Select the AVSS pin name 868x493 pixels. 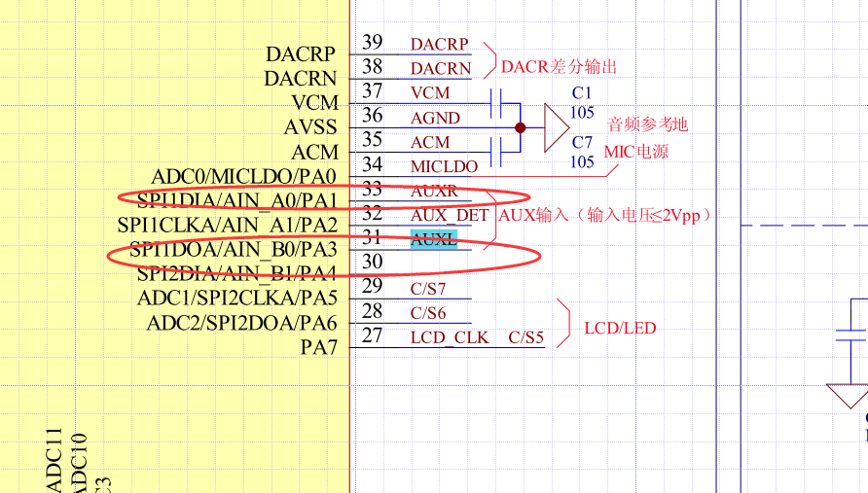[x=310, y=127]
